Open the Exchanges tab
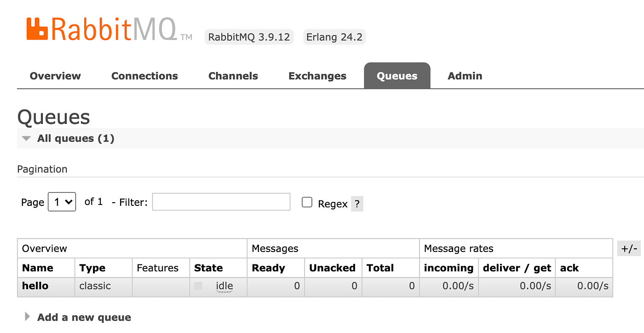The width and height of the screenshot is (644, 333). tap(317, 76)
